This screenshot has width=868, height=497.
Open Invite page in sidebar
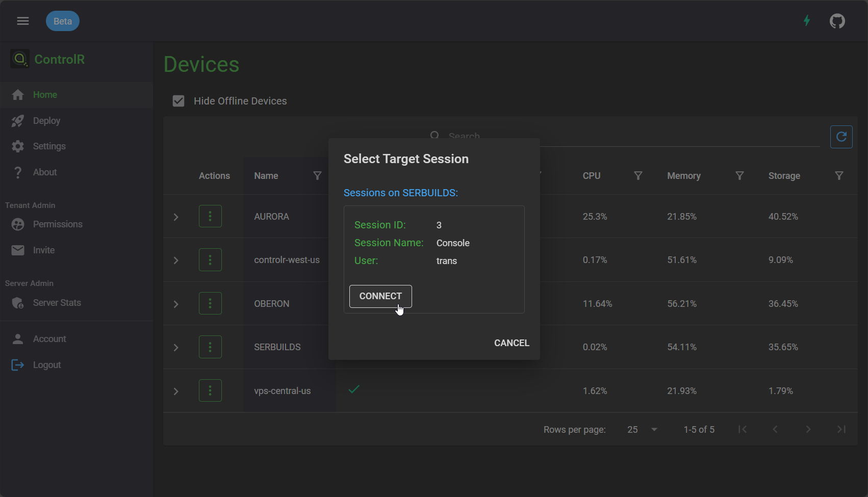(76, 250)
